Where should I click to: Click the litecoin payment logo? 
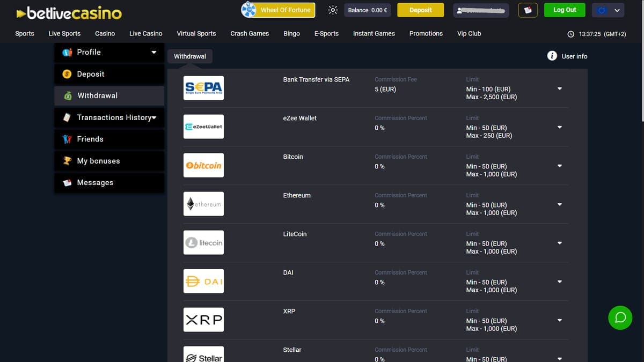pyautogui.click(x=203, y=242)
